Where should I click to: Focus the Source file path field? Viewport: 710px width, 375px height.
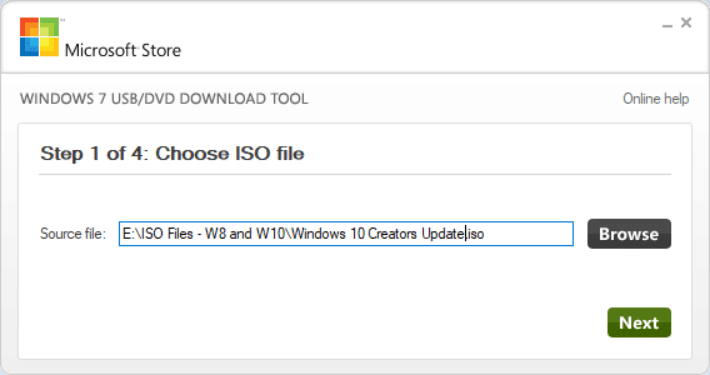[x=346, y=234]
